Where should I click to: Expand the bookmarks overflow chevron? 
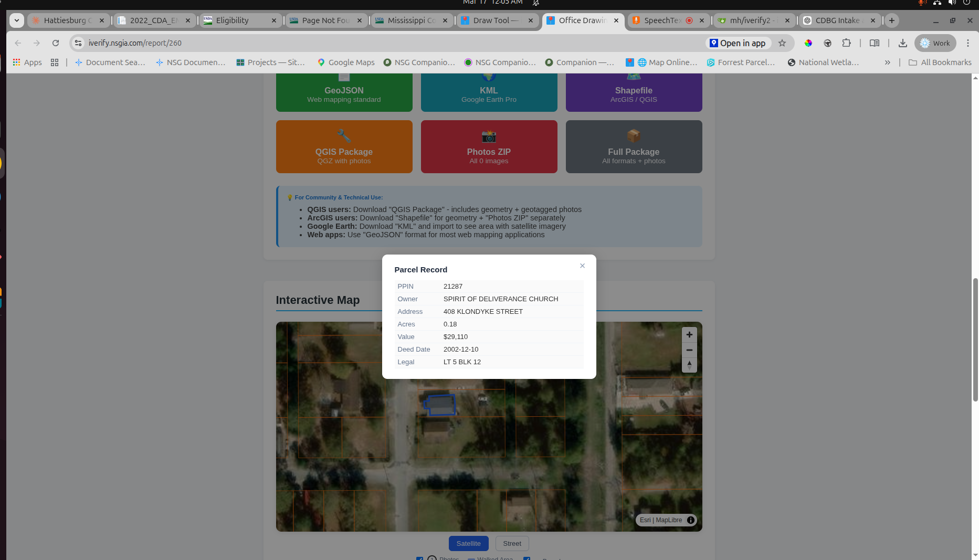pos(887,62)
